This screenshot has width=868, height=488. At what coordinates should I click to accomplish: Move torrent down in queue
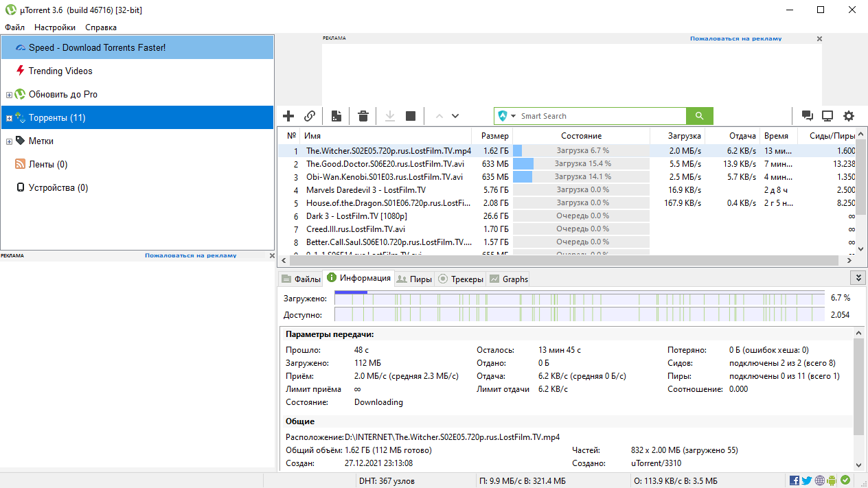tap(455, 116)
